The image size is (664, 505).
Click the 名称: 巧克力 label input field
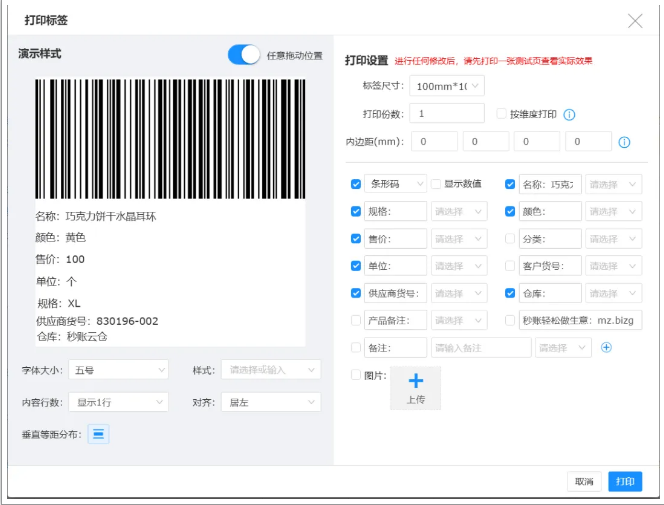(x=550, y=184)
